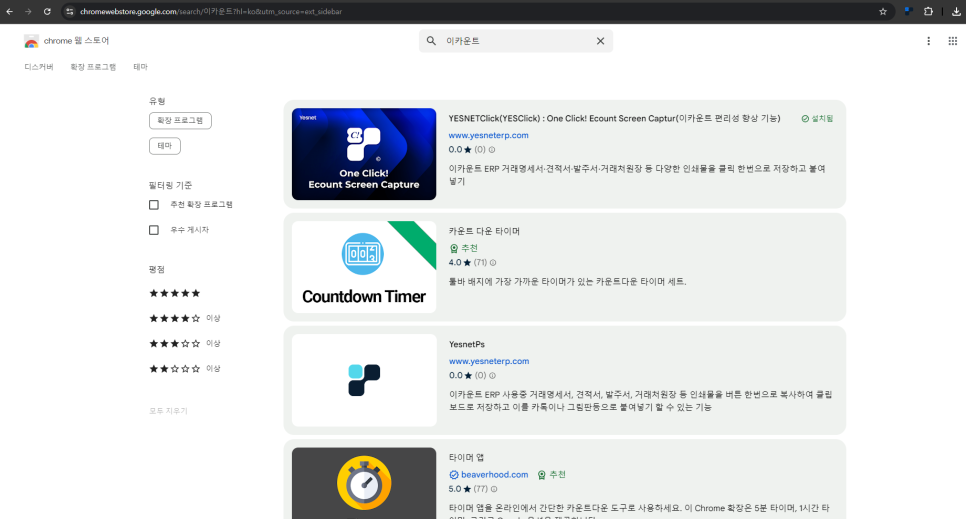966x519 pixels.
Task: Open site information icon in address bar
Action: 70,11
